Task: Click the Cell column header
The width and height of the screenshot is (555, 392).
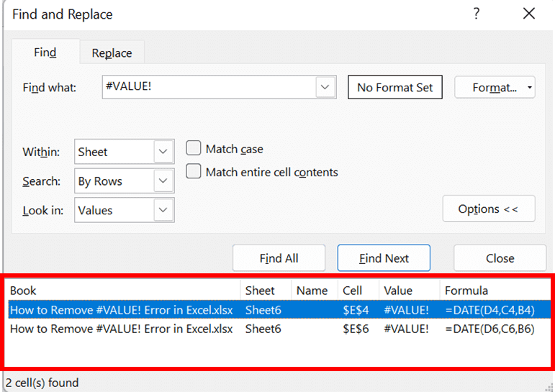Action: pos(358,291)
